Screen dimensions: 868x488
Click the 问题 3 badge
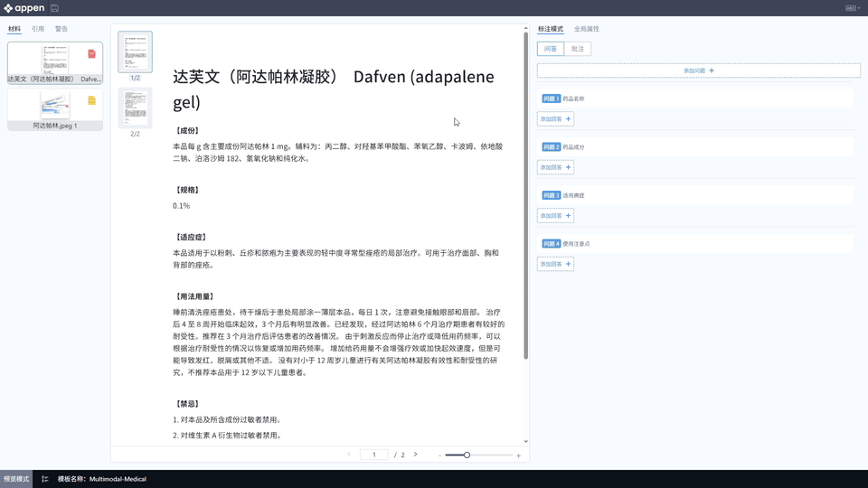[x=551, y=195]
